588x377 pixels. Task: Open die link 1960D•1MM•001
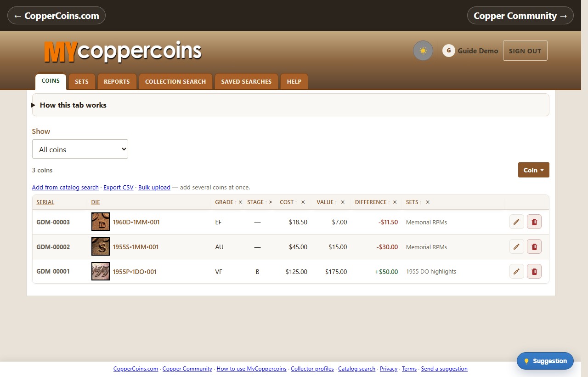click(x=136, y=222)
